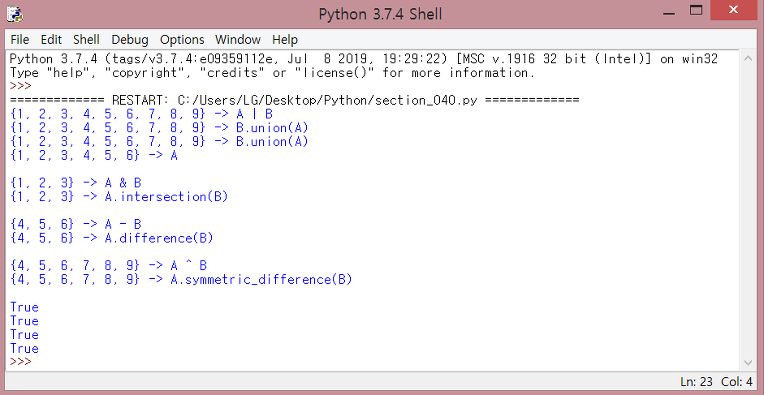Click the 'A.intersection(B)' output line

point(119,197)
